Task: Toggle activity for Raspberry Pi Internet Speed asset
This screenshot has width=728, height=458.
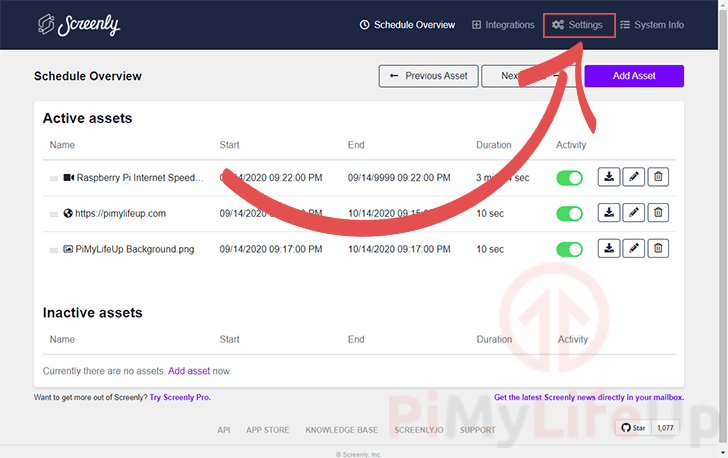Action: (569, 178)
